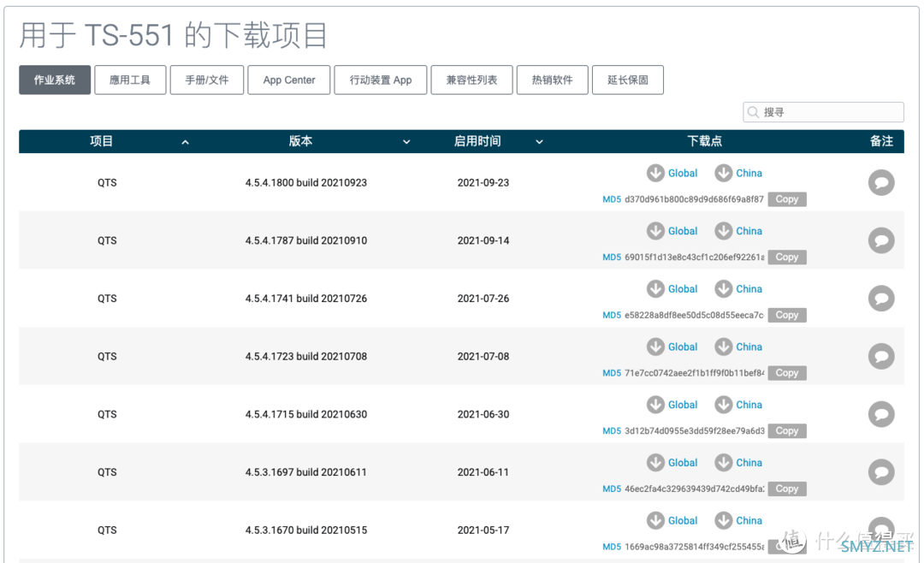Open release note bubble for build 20210611

[x=881, y=471]
